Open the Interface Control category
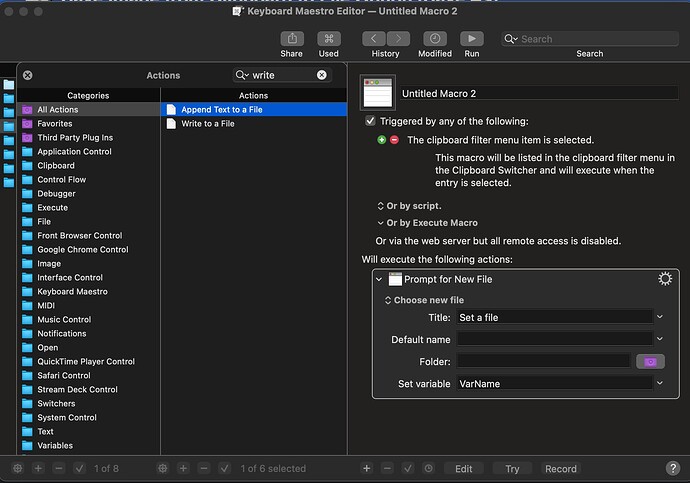Image resolution: width=690 pixels, height=483 pixels. coord(89,278)
